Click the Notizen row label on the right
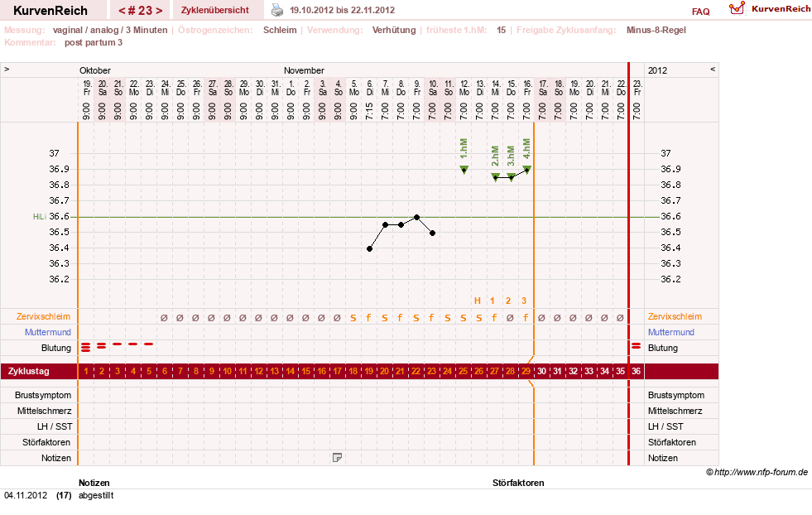The width and height of the screenshot is (812, 515). pyautogui.click(x=663, y=458)
